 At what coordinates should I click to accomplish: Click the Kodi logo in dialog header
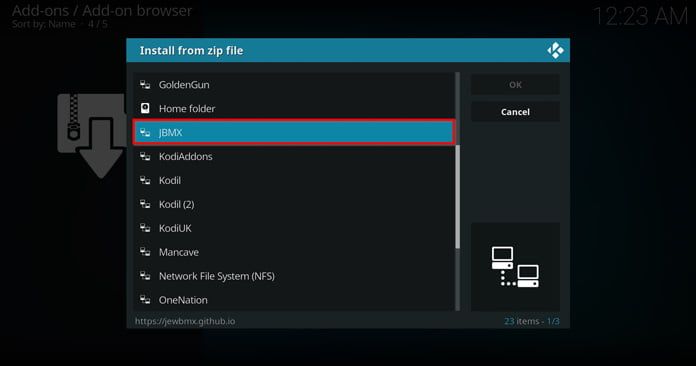(555, 51)
